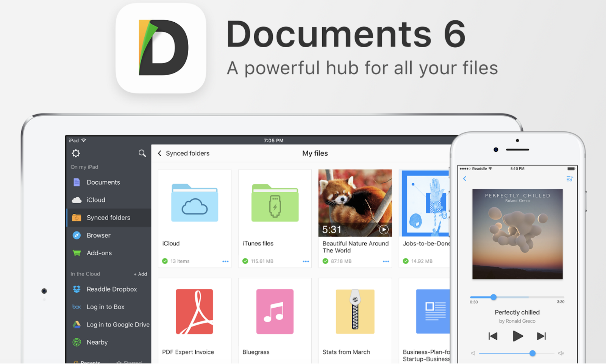Click the 'by Ronald Greco' artist text
The height and width of the screenshot is (364, 606).
[517, 321]
